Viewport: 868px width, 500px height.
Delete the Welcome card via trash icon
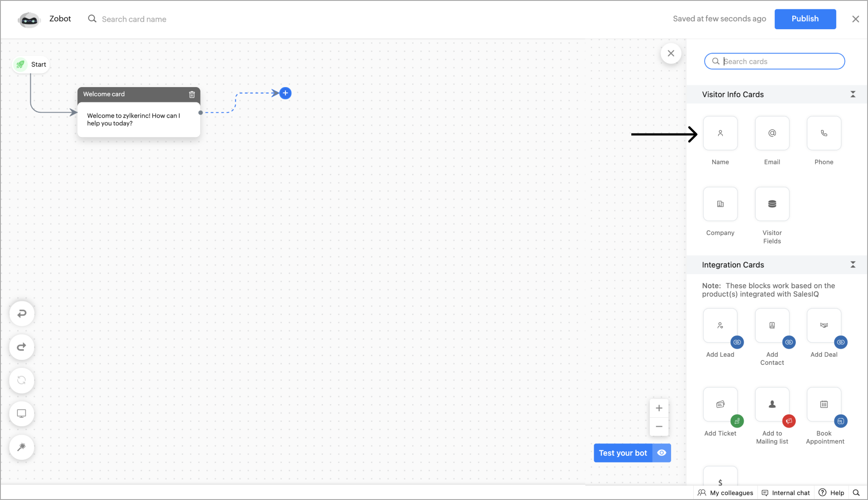click(x=192, y=95)
